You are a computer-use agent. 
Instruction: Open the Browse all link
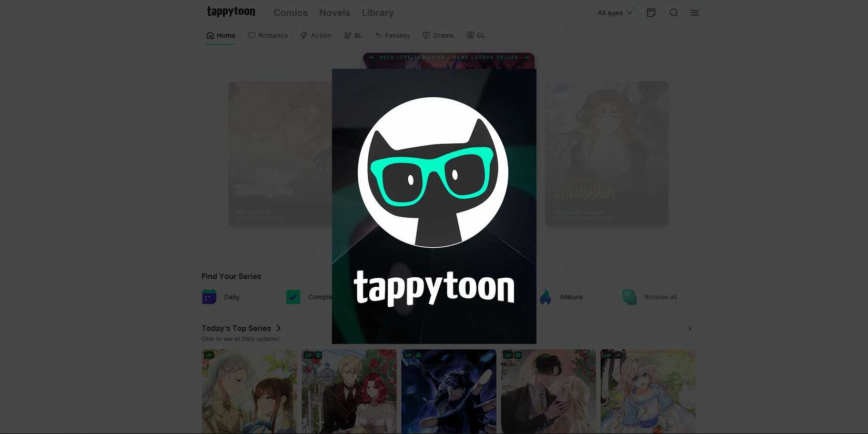pyautogui.click(x=660, y=297)
